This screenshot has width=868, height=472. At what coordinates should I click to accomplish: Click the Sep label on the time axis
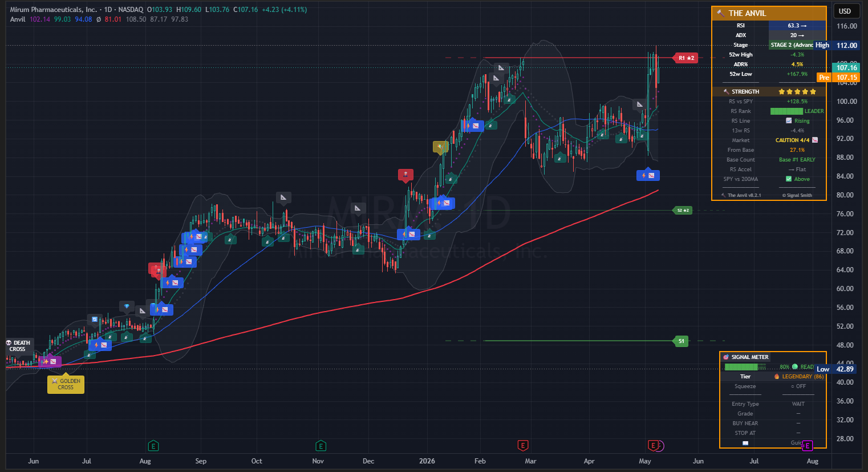(201, 461)
